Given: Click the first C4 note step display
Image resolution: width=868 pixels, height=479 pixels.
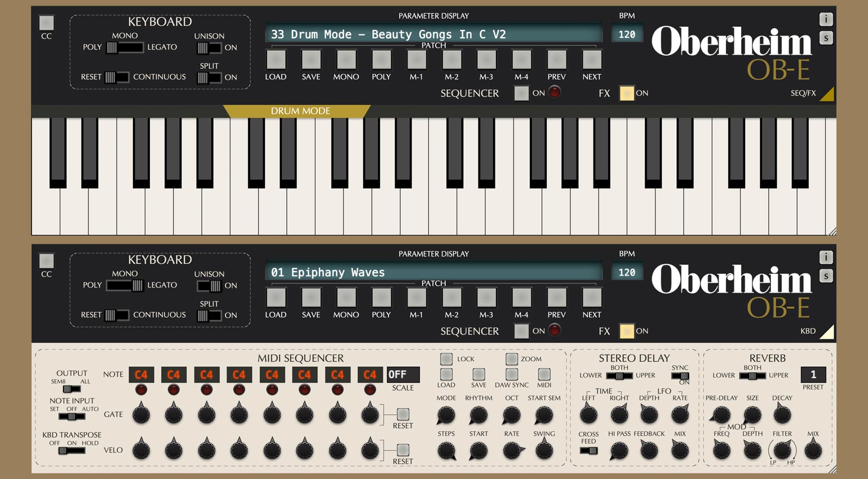Looking at the screenshot, I should [x=141, y=374].
